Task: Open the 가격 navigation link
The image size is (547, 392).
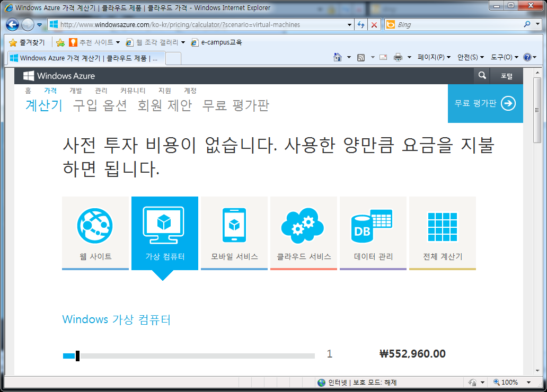Action: 50,91
